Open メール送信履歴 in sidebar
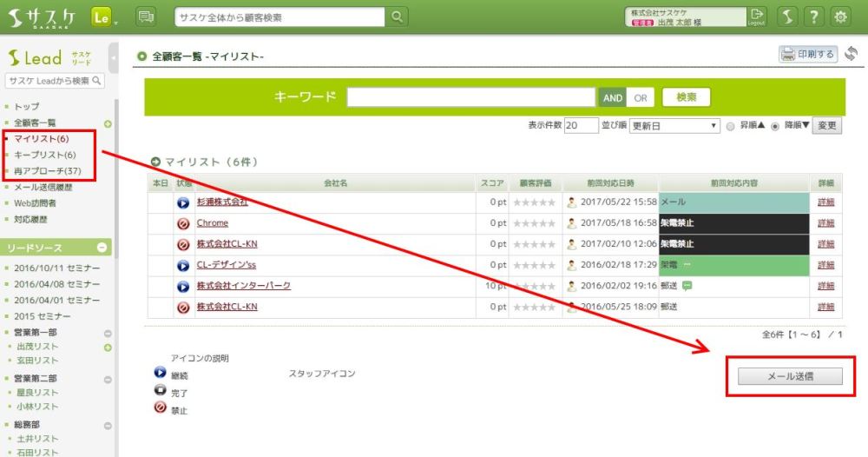 43,188
